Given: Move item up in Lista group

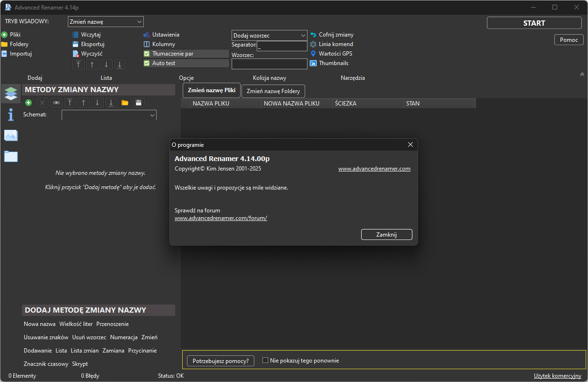Looking at the screenshot, I should point(92,65).
